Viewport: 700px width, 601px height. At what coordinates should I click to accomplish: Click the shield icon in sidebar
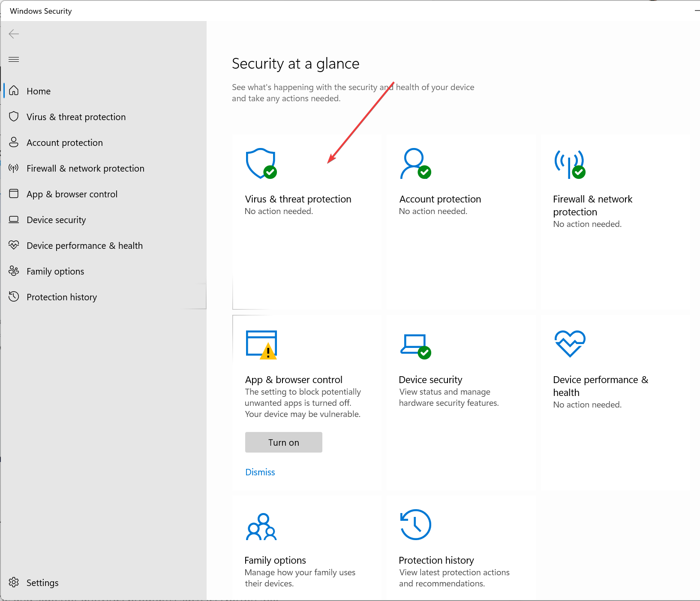click(14, 116)
